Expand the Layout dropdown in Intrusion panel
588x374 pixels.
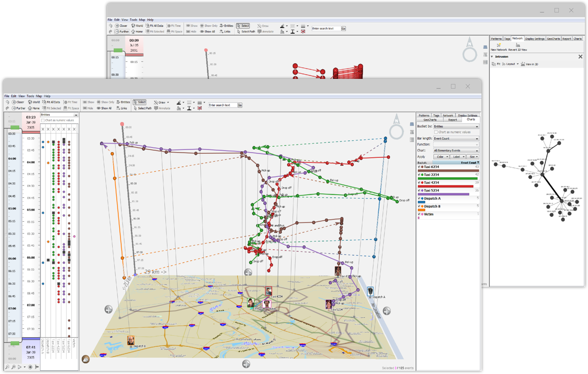coord(518,64)
